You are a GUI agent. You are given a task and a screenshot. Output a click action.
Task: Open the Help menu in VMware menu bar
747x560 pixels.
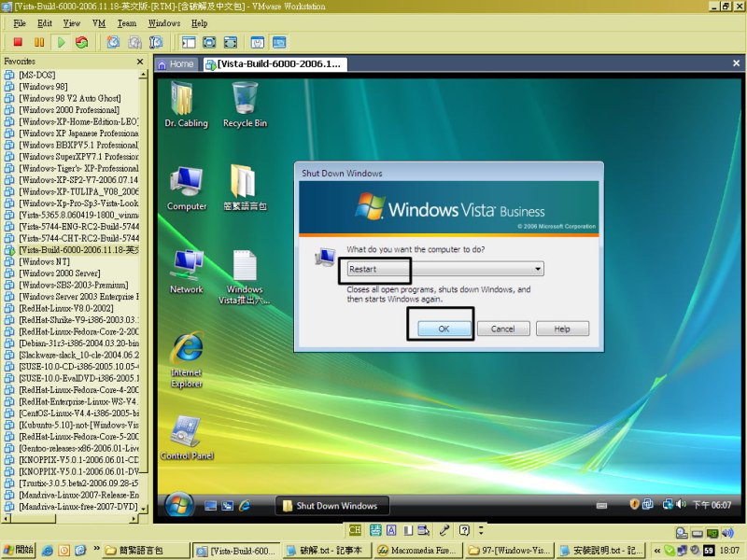200,23
